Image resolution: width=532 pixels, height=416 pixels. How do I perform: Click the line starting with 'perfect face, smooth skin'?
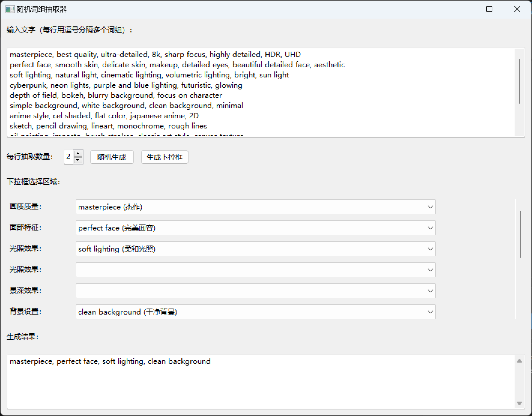177,65
